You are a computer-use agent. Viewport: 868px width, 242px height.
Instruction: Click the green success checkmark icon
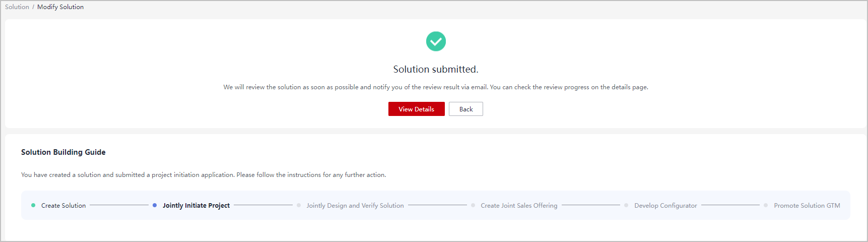[436, 41]
